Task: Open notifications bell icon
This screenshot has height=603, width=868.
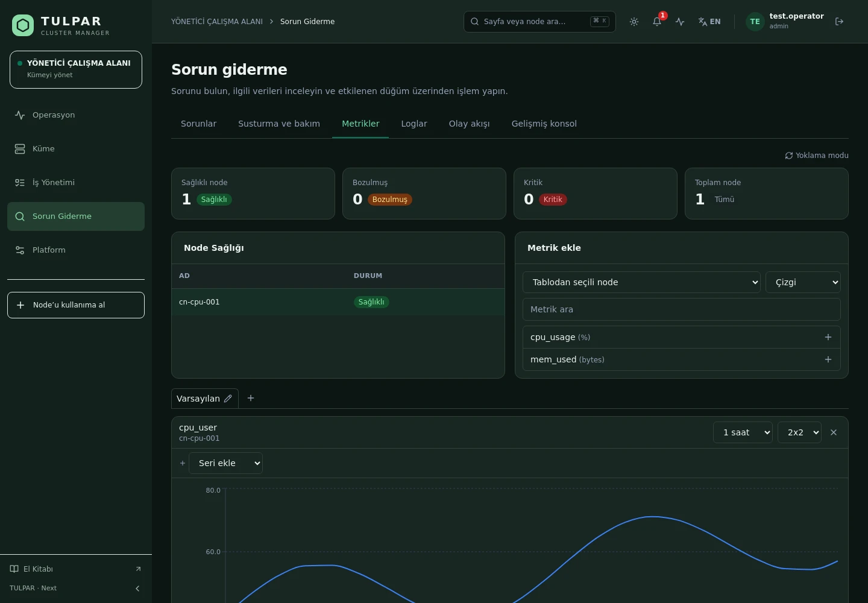Action: (657, 22)
